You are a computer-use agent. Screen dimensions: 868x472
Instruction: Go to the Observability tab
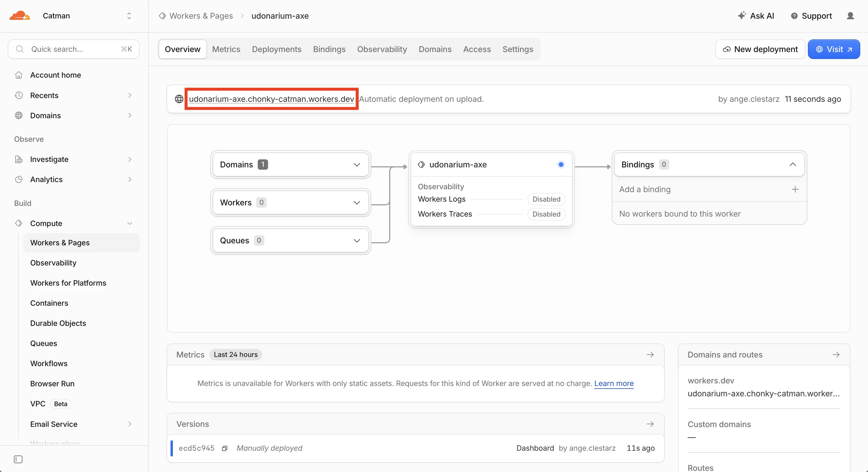[382, 49]
